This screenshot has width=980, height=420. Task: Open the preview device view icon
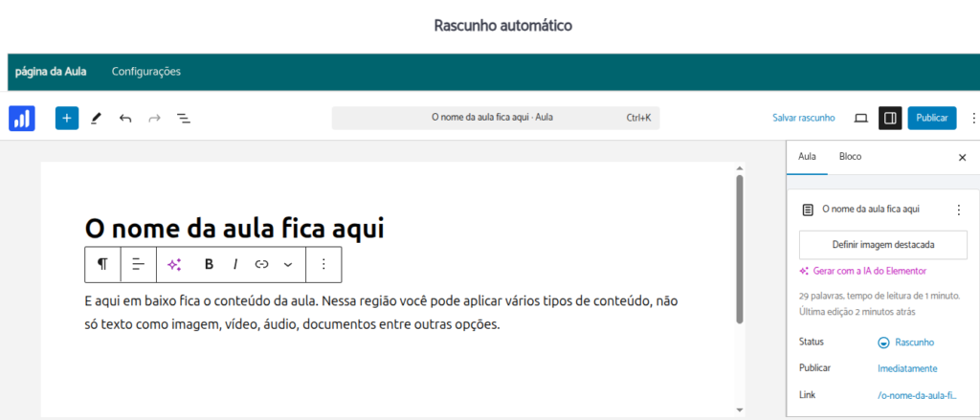(x=860, y=119)
